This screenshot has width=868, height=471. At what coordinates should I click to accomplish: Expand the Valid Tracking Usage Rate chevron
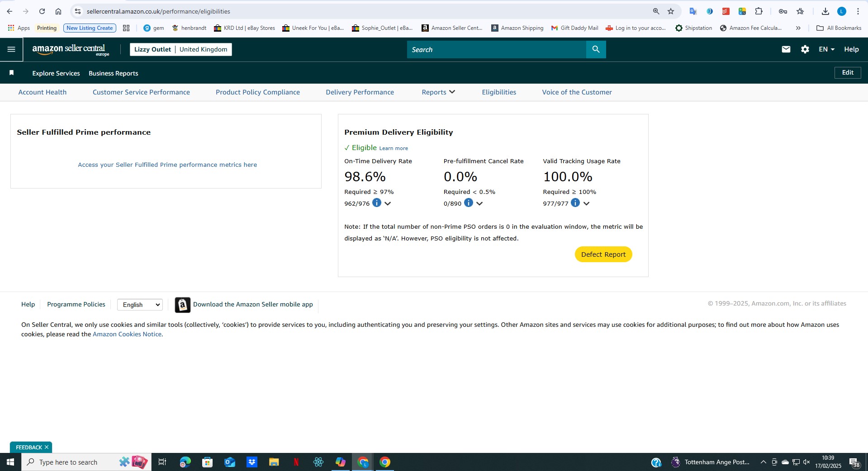pyautogui.click(x=587, y=203)
